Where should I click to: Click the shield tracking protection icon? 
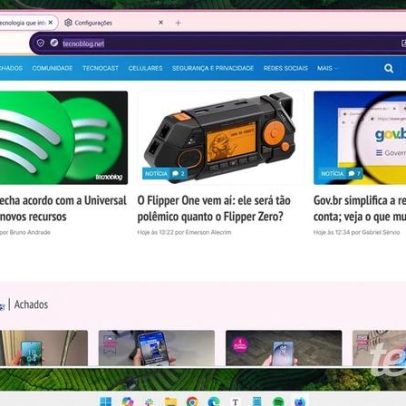(40, 43)
